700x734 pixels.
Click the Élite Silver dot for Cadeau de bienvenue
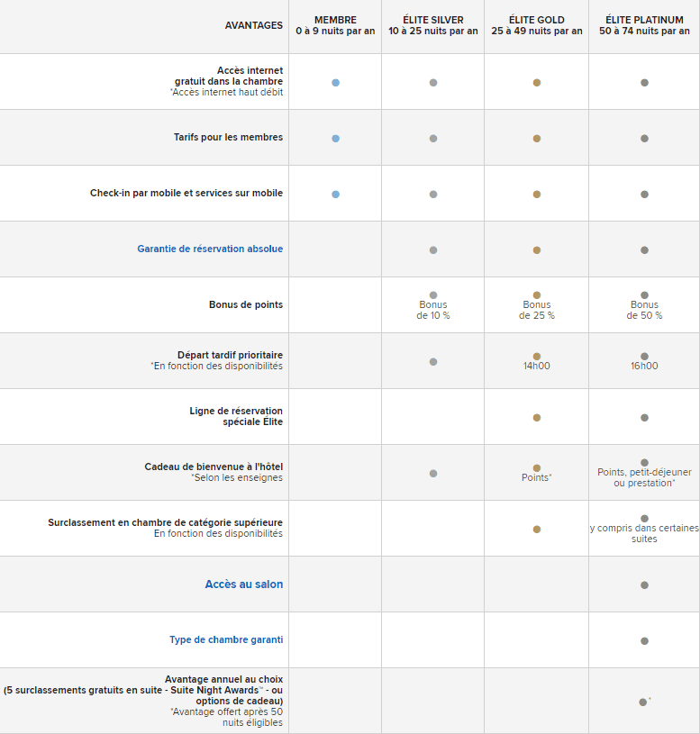coord(433,474)
